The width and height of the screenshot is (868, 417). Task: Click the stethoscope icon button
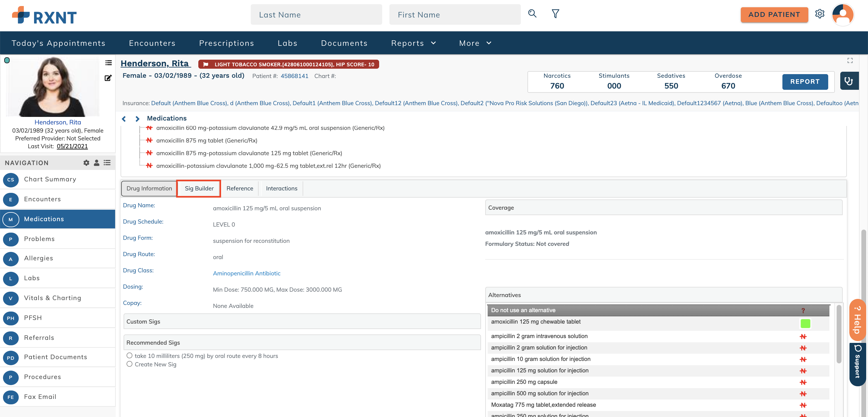(849, 81)
